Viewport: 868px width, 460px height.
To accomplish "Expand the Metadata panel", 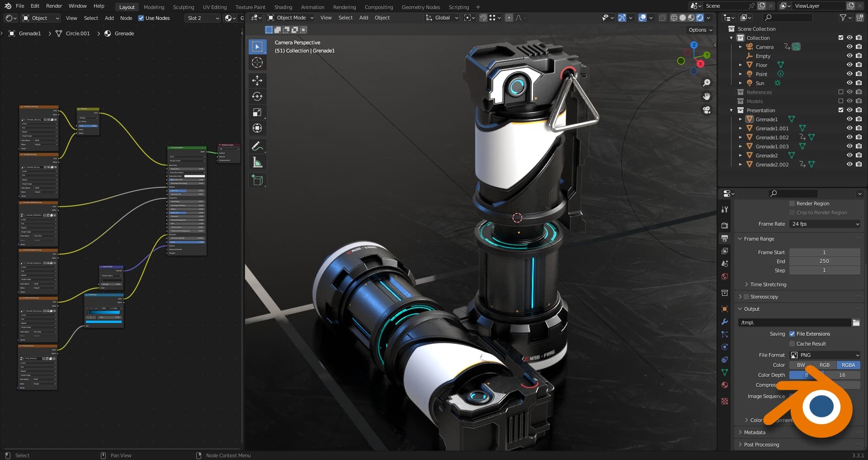I will pos(755,432).
